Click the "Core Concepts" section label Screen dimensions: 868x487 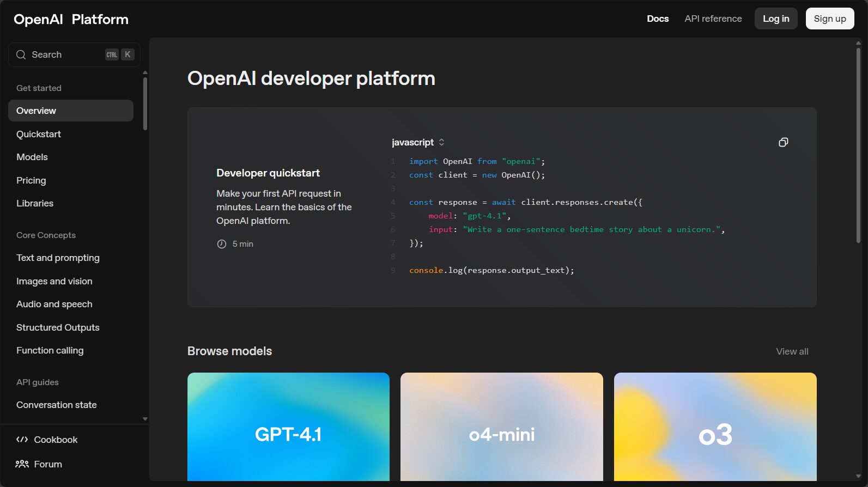[46, 235]
